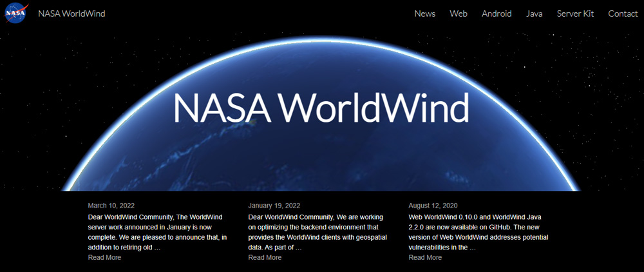This screenshot has height=272, width=644.
Task: Open the NASA WorldWind home link
Action: [x=71, y=14]
